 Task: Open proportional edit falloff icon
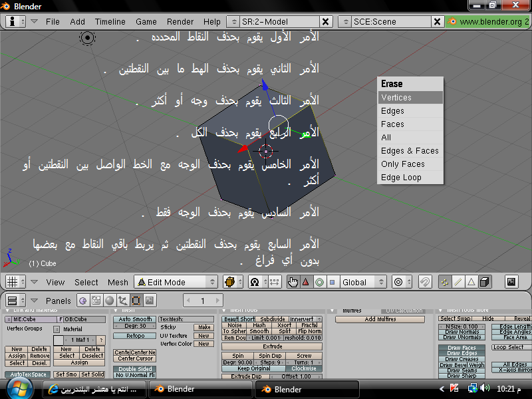coord(402,282)
